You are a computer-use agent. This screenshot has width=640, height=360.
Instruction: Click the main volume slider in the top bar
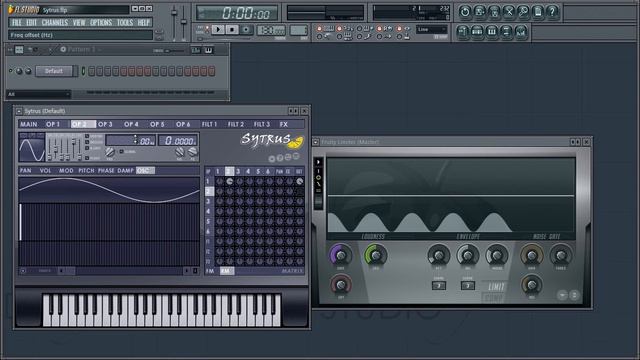[x=174, y=23]
